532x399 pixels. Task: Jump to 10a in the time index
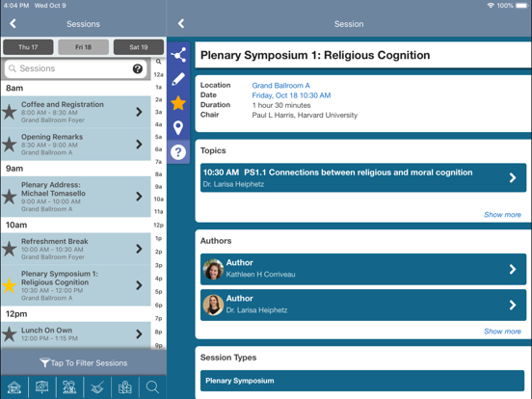(x=158, y=199)
